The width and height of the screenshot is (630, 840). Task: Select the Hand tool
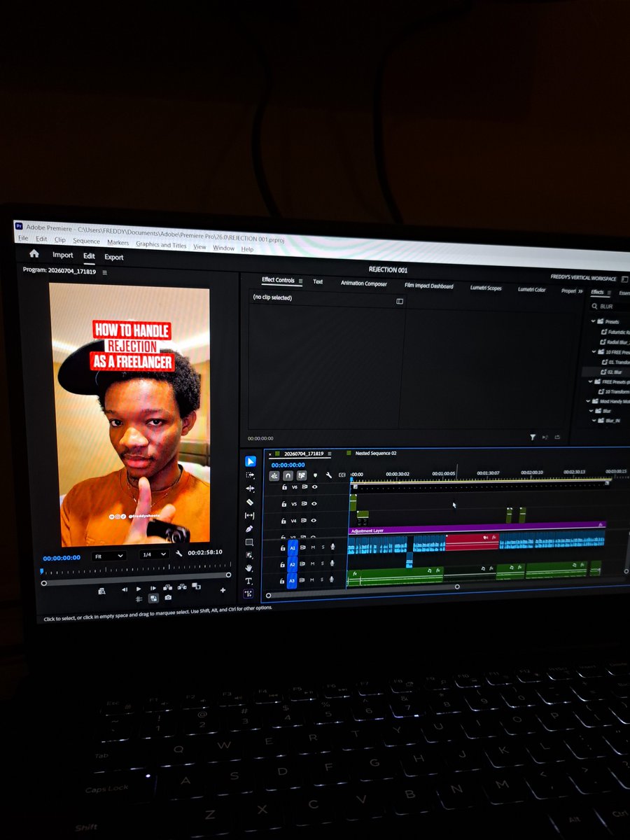[x=249, y=568]
